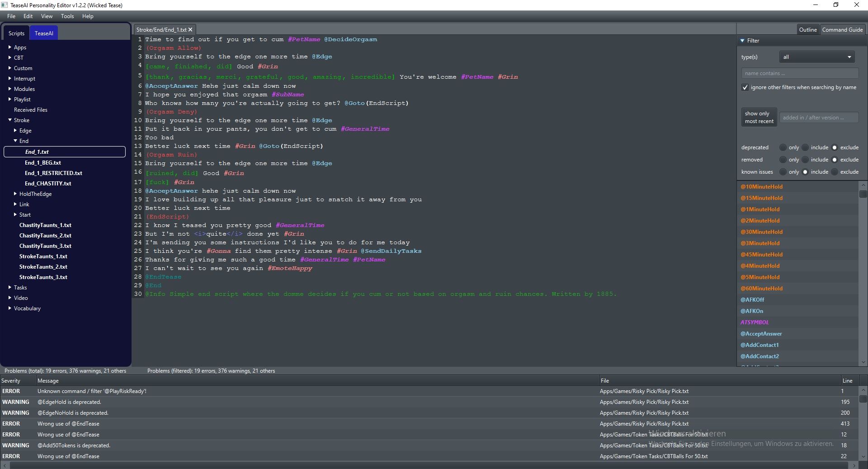Image resolution: width=868 pixels, height=469 pixels.
Task: Open StrokeTaunts_2.txt script
Action: [43, 267]
